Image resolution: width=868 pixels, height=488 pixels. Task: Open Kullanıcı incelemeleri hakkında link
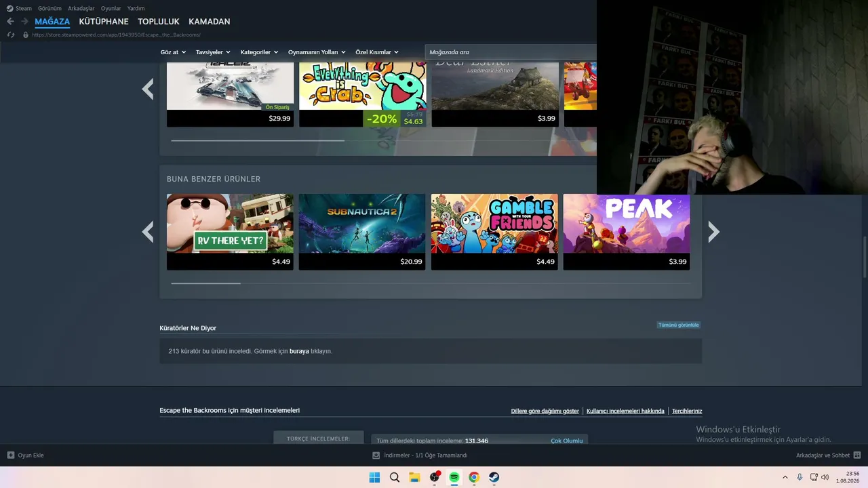point(625,411)
